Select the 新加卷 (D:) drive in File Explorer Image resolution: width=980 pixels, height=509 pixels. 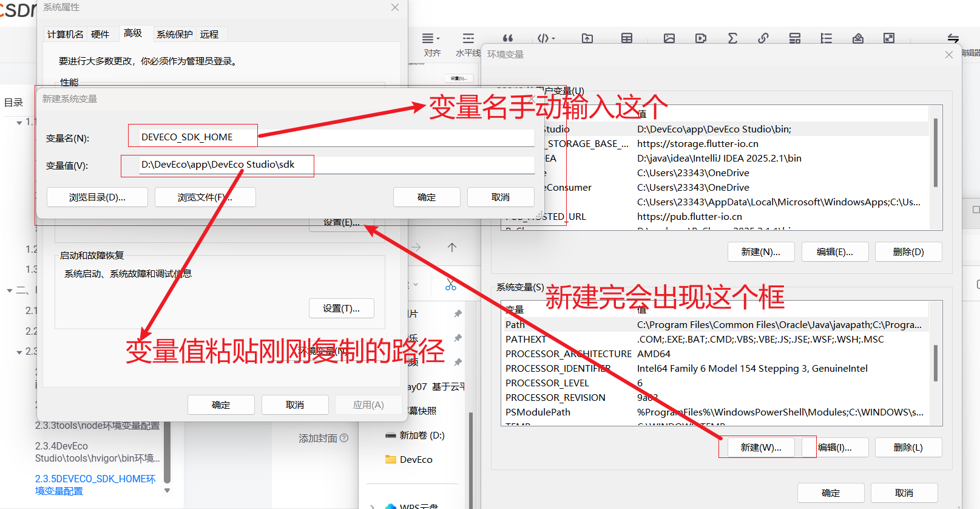pos(416,436)
